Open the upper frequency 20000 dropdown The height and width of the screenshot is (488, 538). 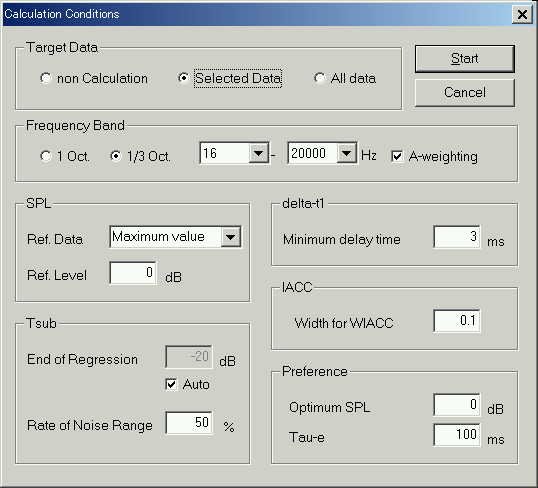click(347, 153)
